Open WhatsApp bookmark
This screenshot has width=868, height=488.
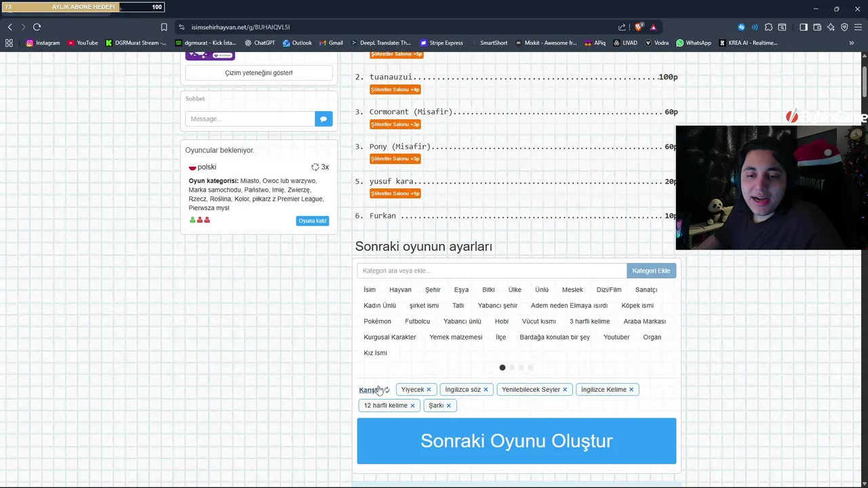tap(693, 43)
